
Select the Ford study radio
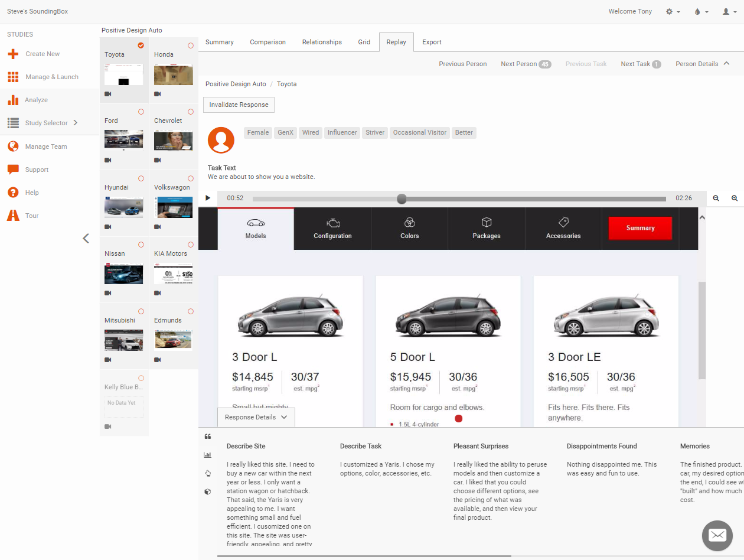tap(141, 112)
